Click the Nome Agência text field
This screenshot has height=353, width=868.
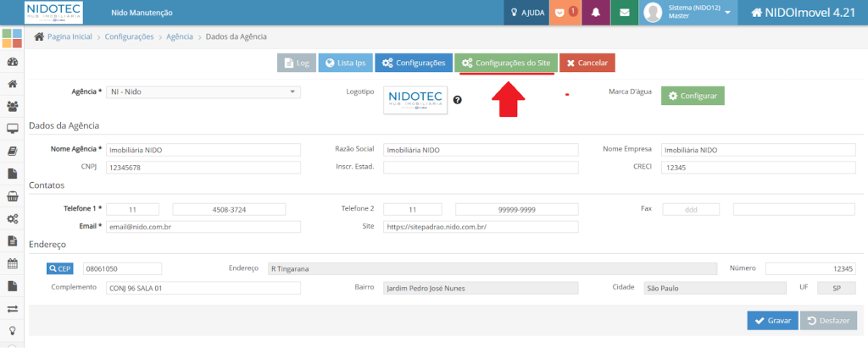coord(203,150)
